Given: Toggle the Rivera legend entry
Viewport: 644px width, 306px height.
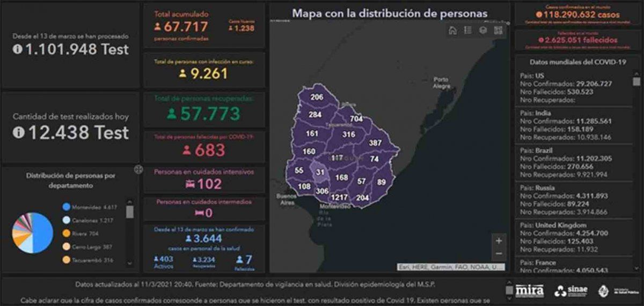Looking at the screenshot, I should coord(80,234).
